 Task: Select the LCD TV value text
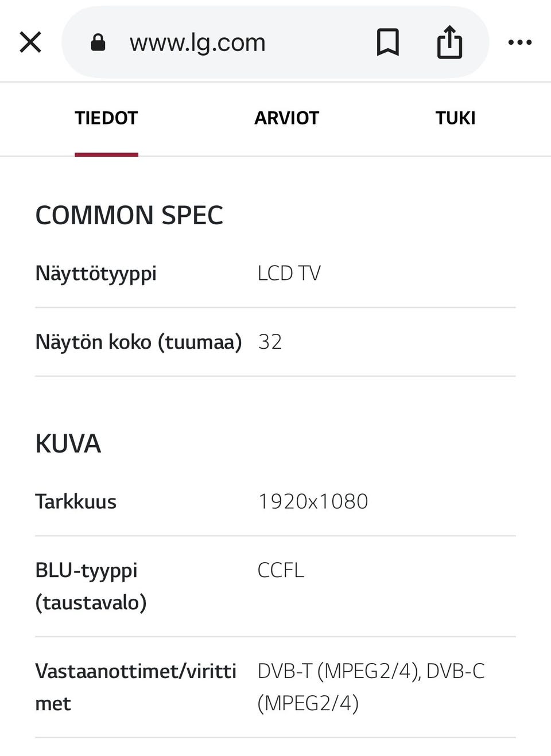(x=289, y=273)
